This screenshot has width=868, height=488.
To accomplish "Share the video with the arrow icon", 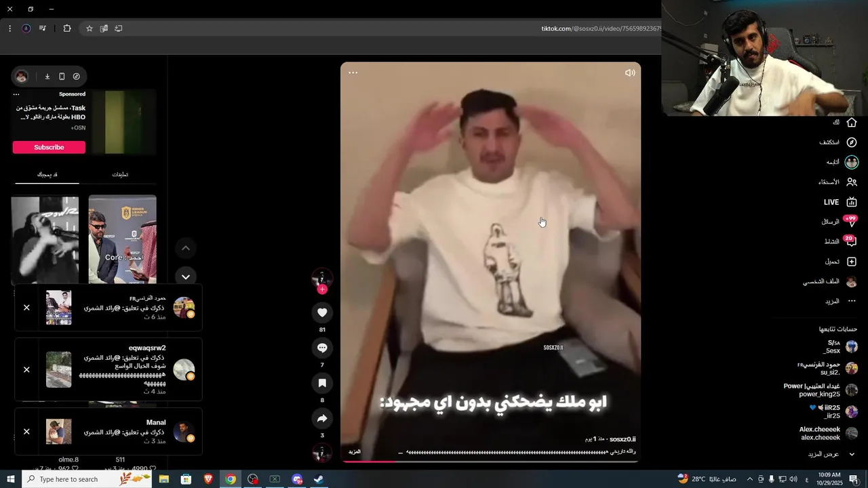I will 322,418.
